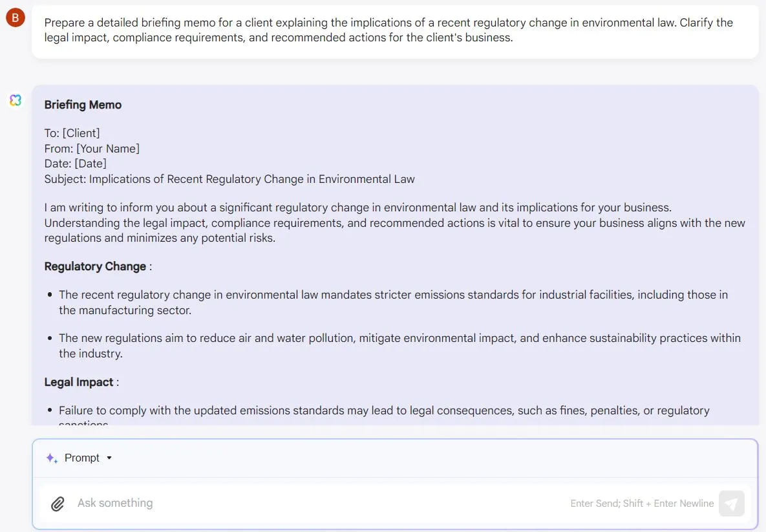This screenshot has width=766, height=532.
Task: Expand the Prompt dropdown arrow
Action: pyautogui.click(x=109, y=458)
